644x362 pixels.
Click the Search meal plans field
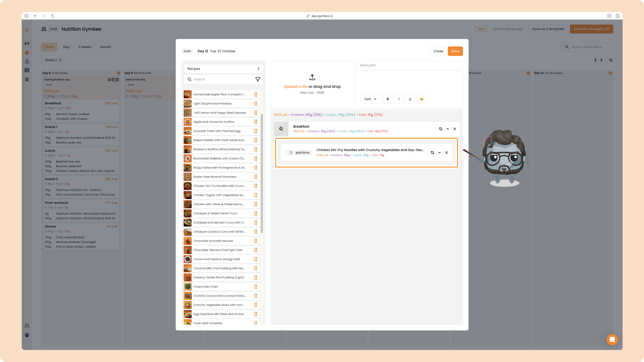tap(587, 47)
